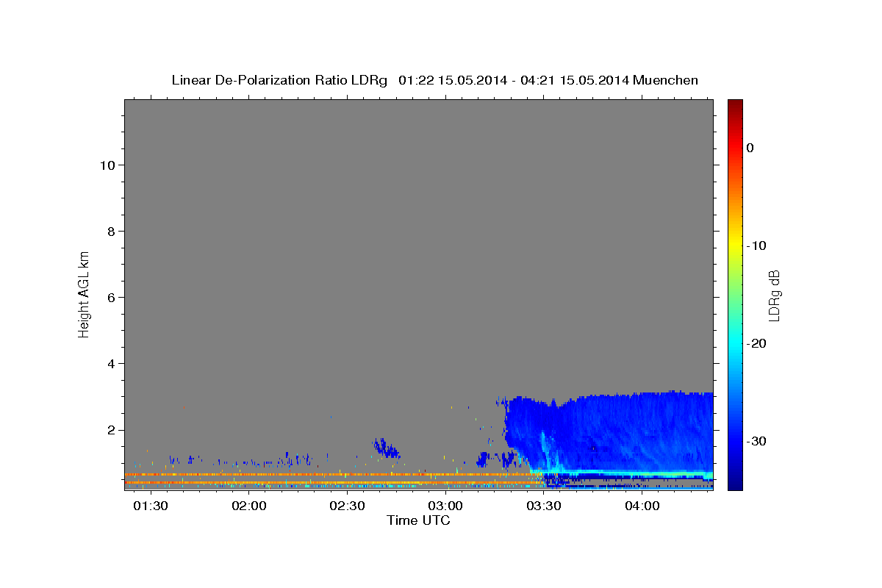The width and height of the screenshot is (882, 588).
Task: Click the 02:30 time axis label
Action: pyautogui.click(x=347, y=506)
